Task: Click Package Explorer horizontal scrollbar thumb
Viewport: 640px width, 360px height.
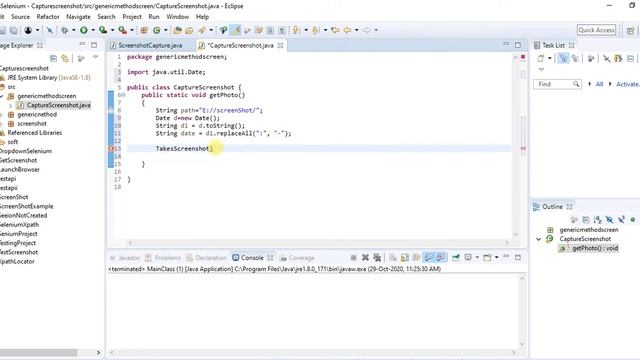Action: click(38, 352)
